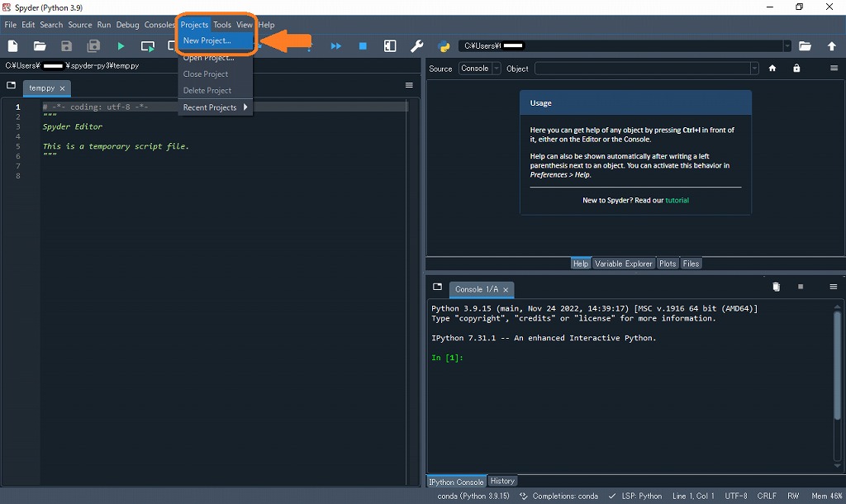The height and width of the screenshot is (504, 846).
Task: Open Help pane options hamburger menu
Action: [834, 69]
